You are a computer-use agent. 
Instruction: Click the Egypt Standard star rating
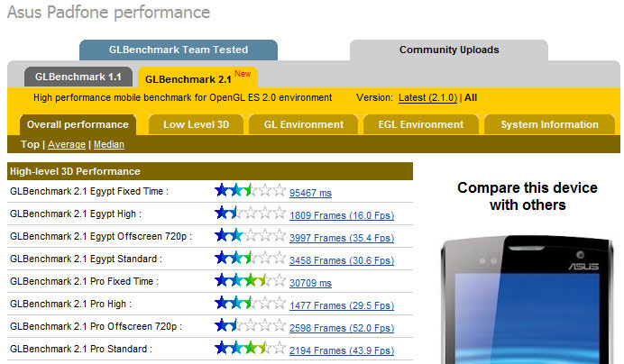250,258
